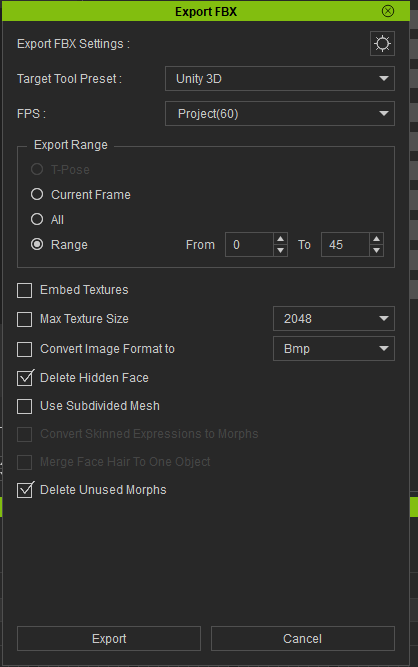
Task: Decrease the From value with down arrow
Action: point(280,251)
